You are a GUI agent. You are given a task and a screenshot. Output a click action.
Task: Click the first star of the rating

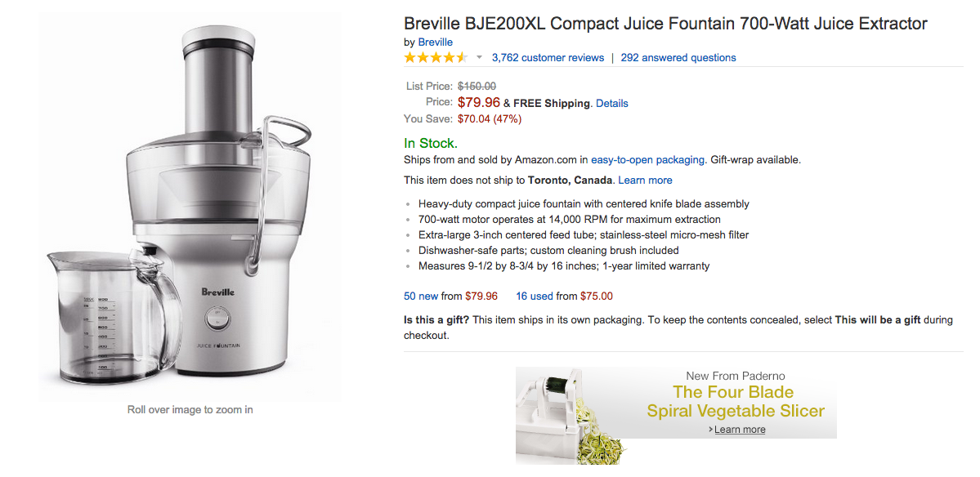(409, 57)
